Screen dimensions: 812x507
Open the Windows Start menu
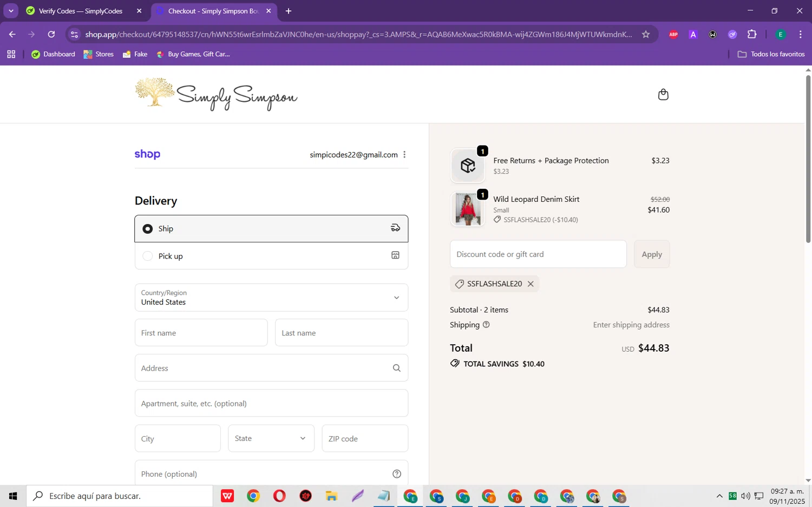(x=13, y=496)
